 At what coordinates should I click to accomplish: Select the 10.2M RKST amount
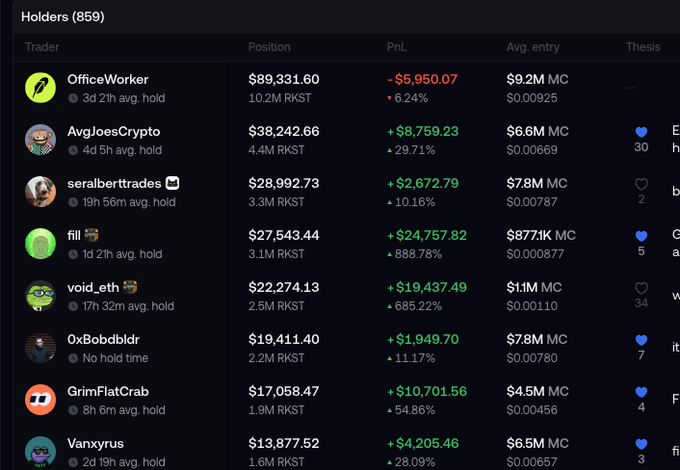coord(280,98)
